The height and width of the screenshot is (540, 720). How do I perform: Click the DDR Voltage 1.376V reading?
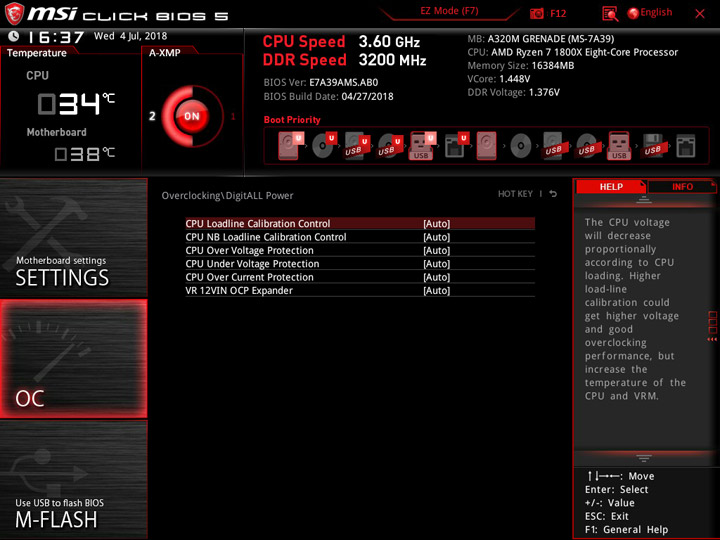click(513, 92)
